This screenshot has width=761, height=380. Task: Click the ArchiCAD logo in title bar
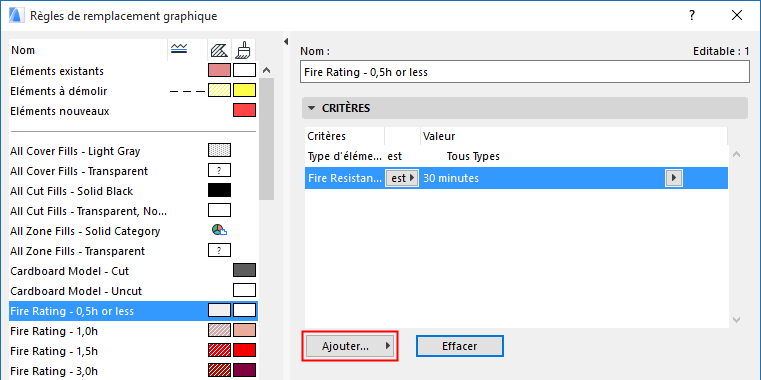[x=16, y=16]
